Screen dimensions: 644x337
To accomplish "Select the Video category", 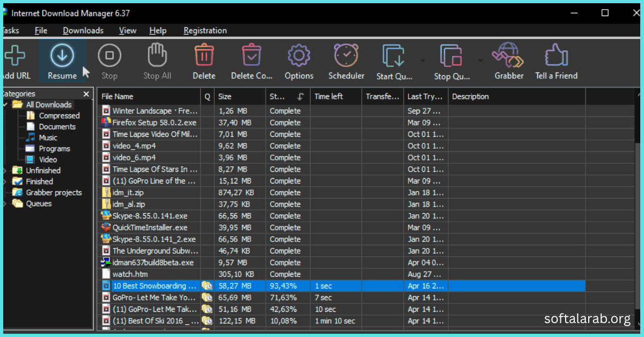I will [x=48, y=159].
